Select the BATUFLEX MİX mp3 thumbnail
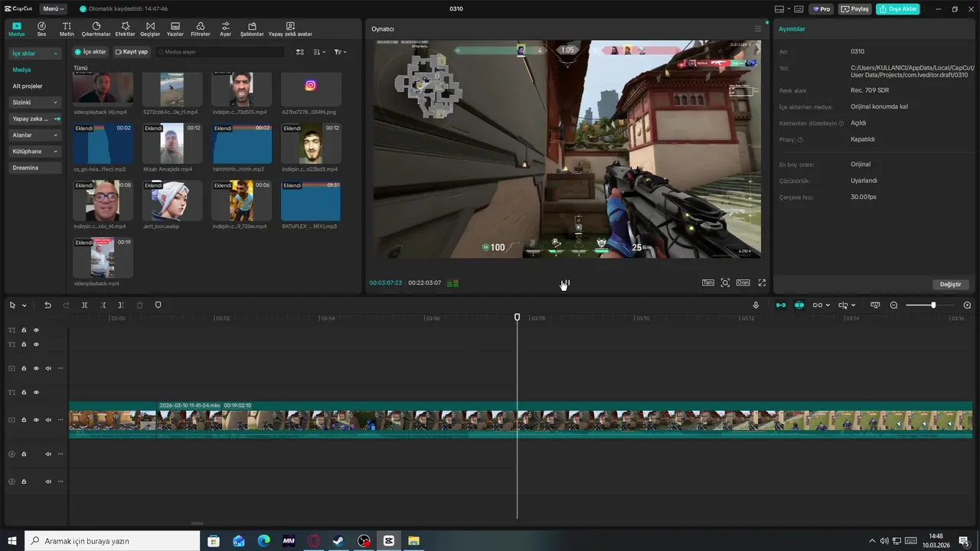The width and height of the screenshot is (980, 551). point(311,201)
